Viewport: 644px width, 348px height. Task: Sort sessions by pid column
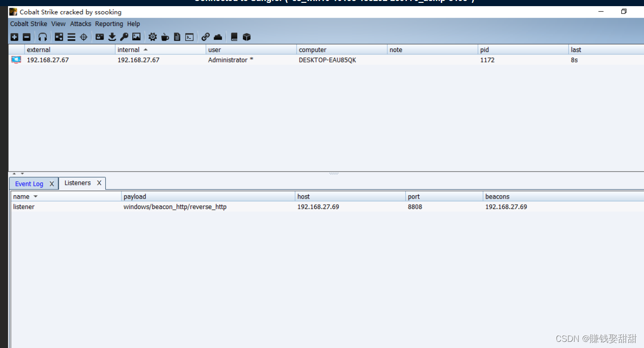524,50
